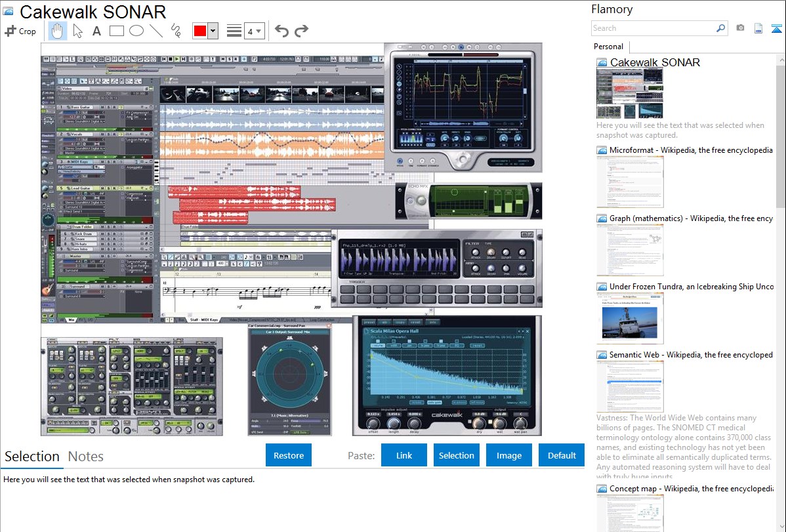Viewport: 786px width, 532px height.
Task: Click the Semantic Web snapshot thumbnail
Action: click(630, 386)
